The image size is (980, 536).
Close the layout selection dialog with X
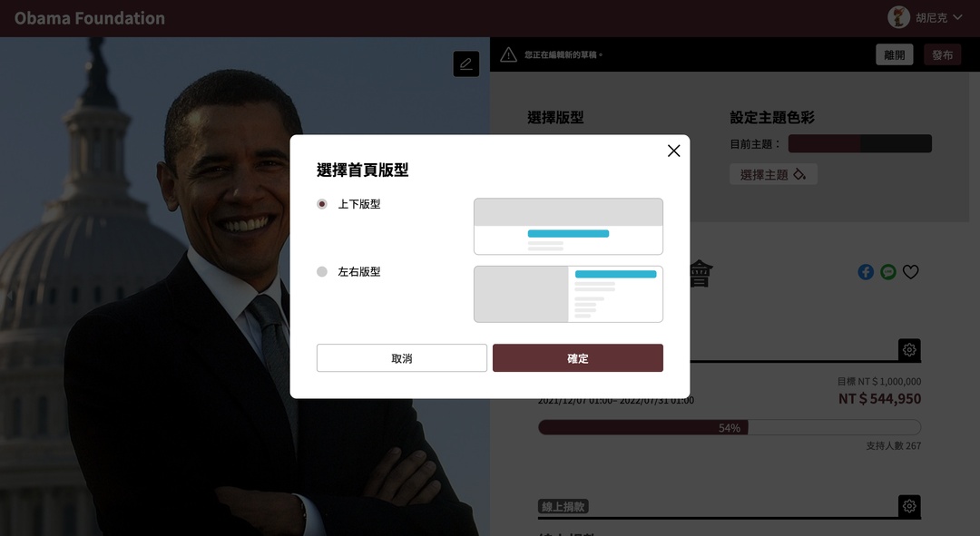(673, 151)
